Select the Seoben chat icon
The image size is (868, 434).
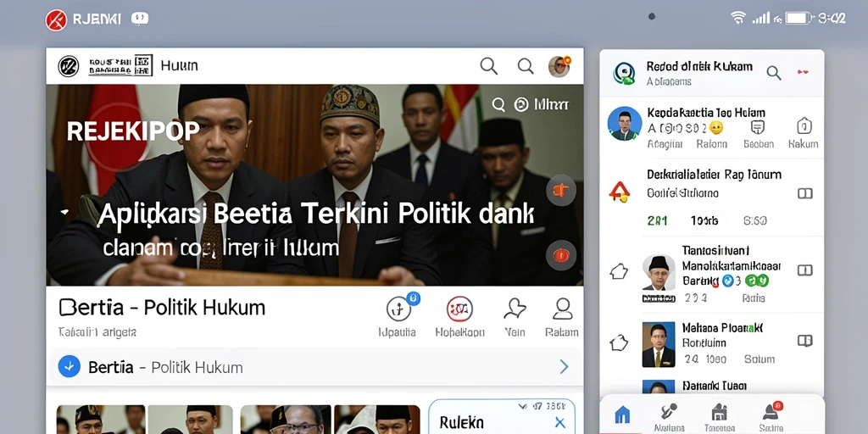[757, 127]
